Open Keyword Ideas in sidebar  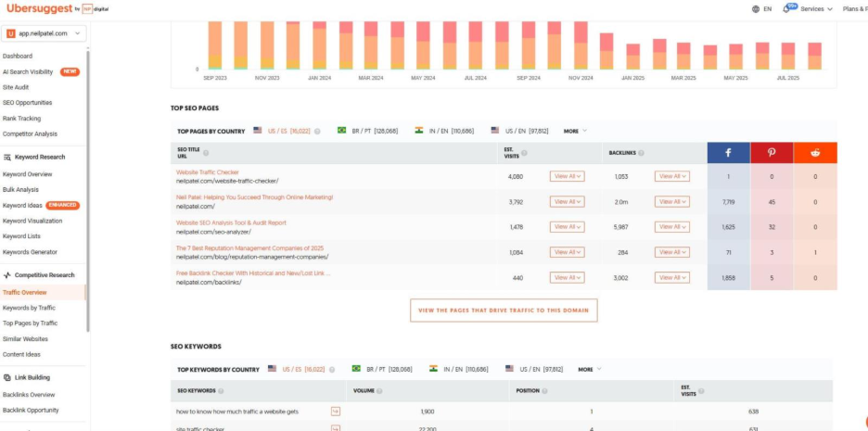point(22,205)
